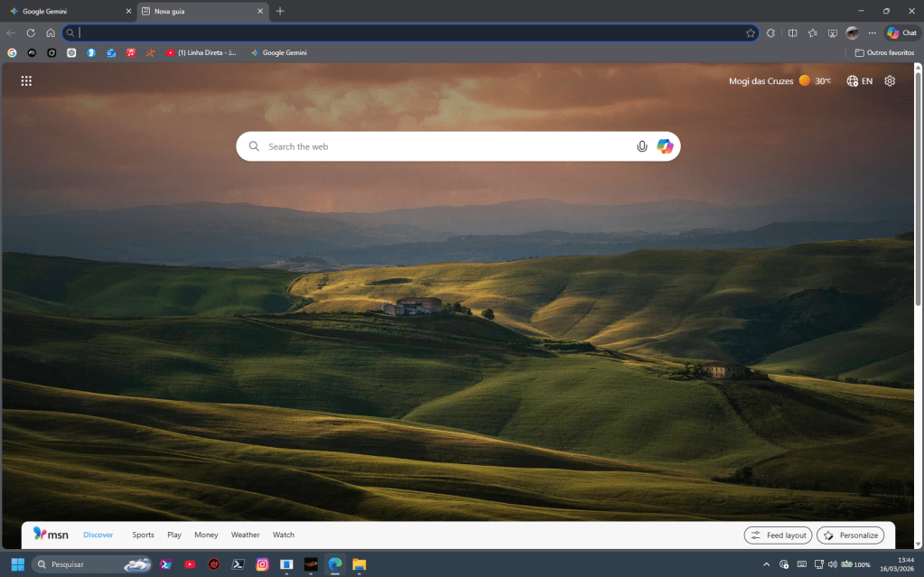Click the Personalize button
Screen dimensions: 924x577
[850, 535]
